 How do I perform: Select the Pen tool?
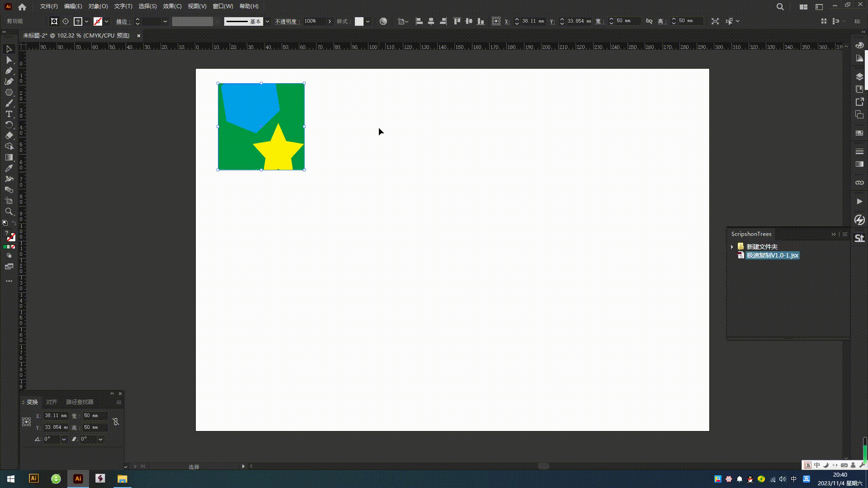click(x=9, y=70)
